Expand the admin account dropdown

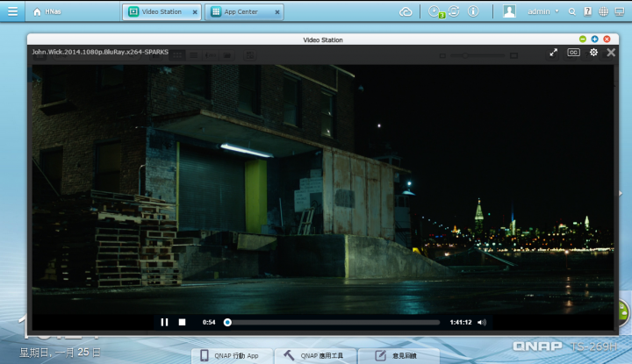pos(543,11)
